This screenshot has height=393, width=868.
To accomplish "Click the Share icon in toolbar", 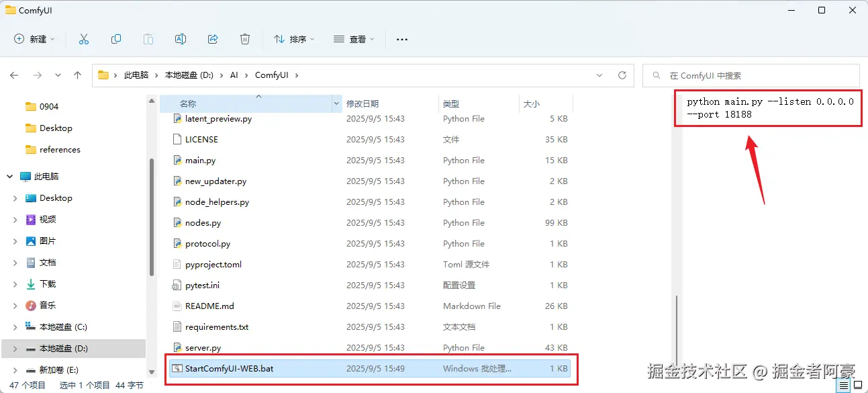I will point(213,39).
